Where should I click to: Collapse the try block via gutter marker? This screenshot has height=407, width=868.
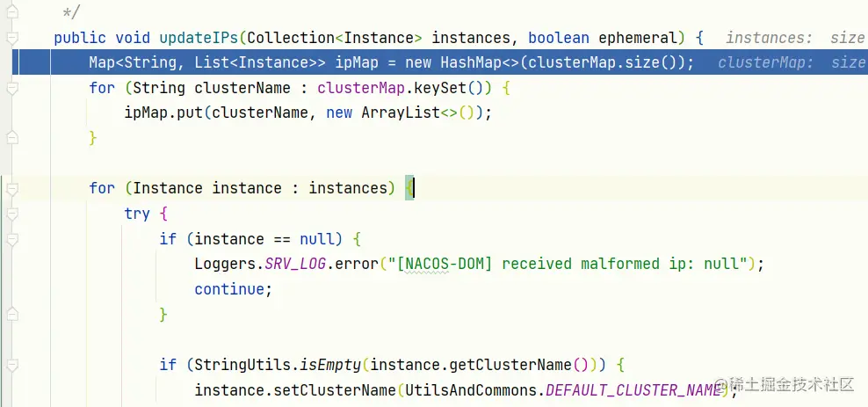[12, 214]
